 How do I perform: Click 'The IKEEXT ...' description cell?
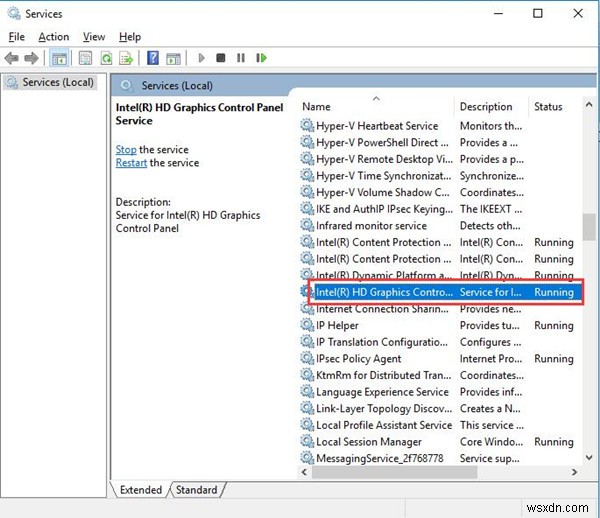pos(491,209)
